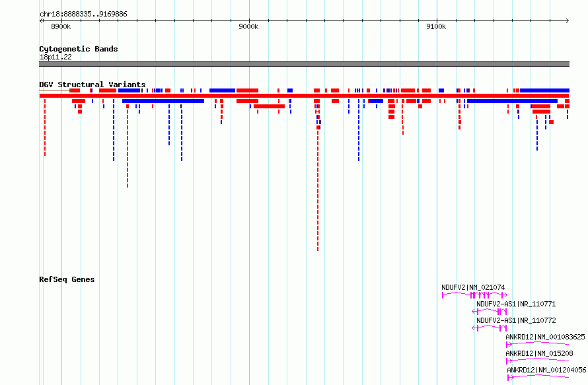Click the left arrowhead of the scale ruler
The width and height of the screenshot is (588, 385).
click(x=41, y=20)
